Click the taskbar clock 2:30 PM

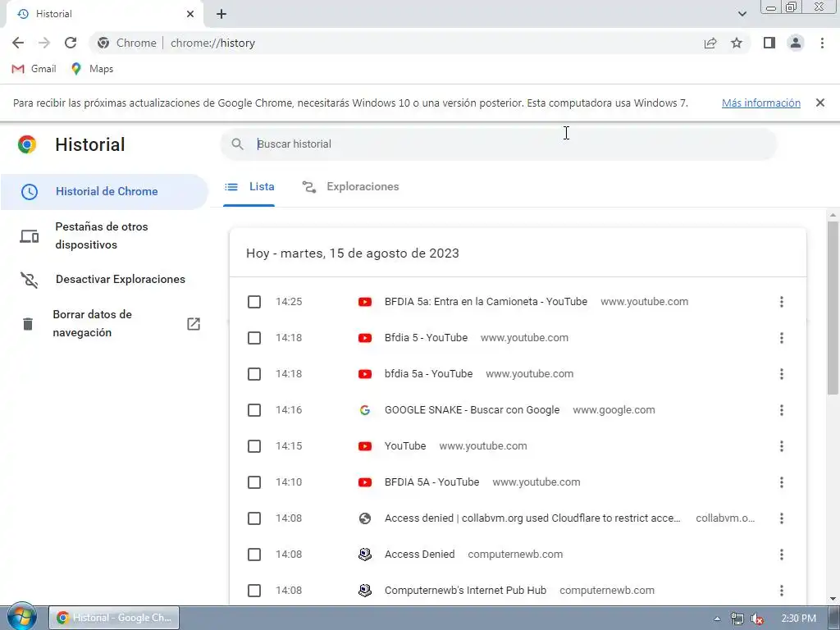pos(798,619)
